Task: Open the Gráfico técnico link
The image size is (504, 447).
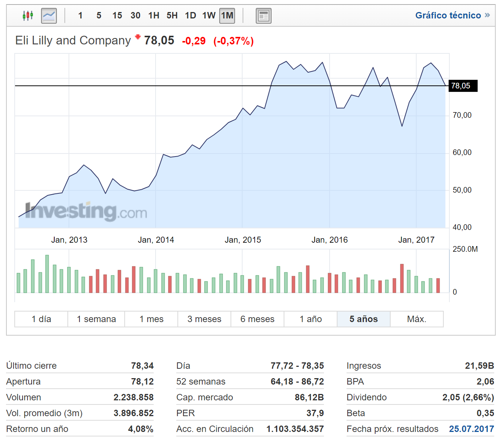Action: 448,15
